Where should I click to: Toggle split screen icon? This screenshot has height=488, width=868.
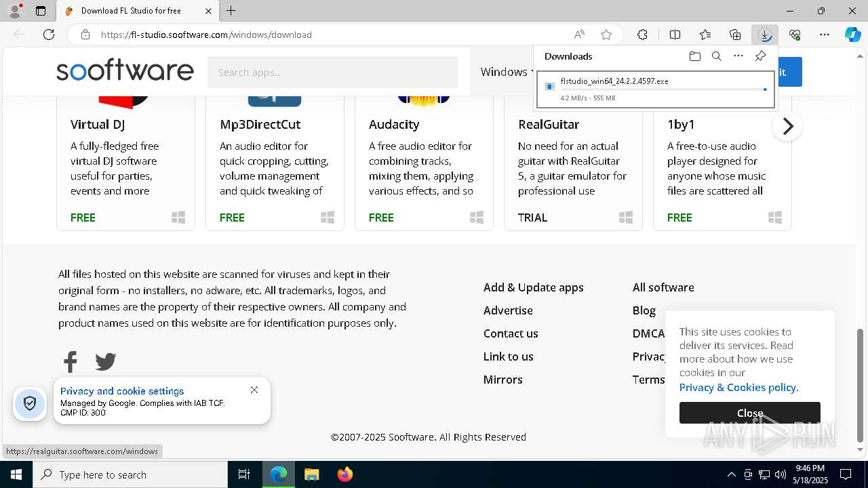tap(675, 35)
